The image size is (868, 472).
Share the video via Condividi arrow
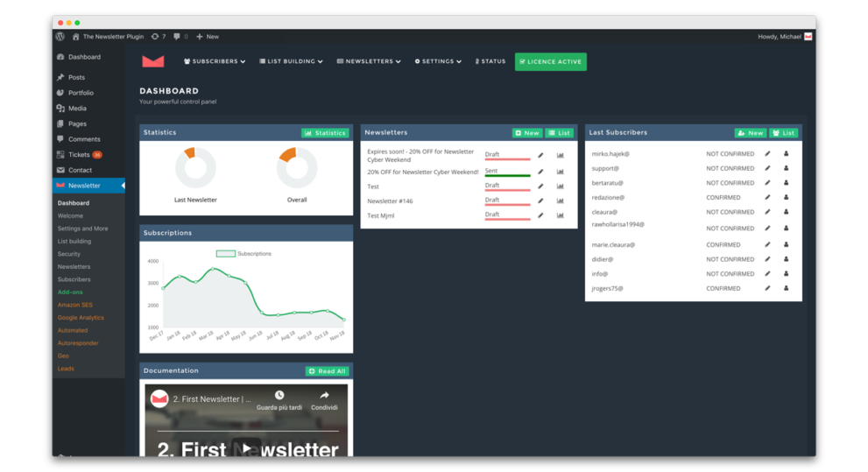tap(324, 400)
